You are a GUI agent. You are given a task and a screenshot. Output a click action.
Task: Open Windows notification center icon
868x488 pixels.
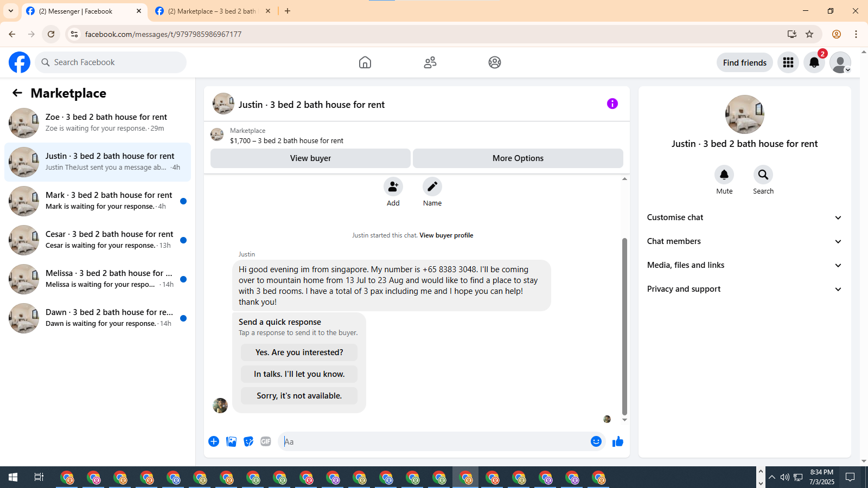pos(850,477)
